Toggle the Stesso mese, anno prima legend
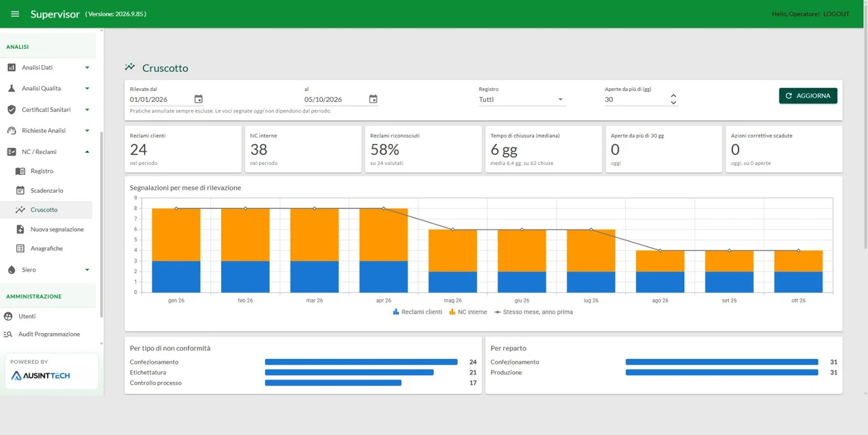 534,312
